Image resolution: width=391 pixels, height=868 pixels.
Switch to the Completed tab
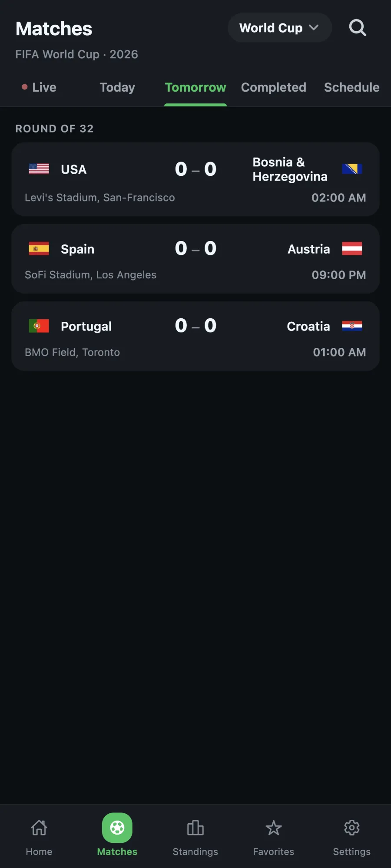point(274,87)
